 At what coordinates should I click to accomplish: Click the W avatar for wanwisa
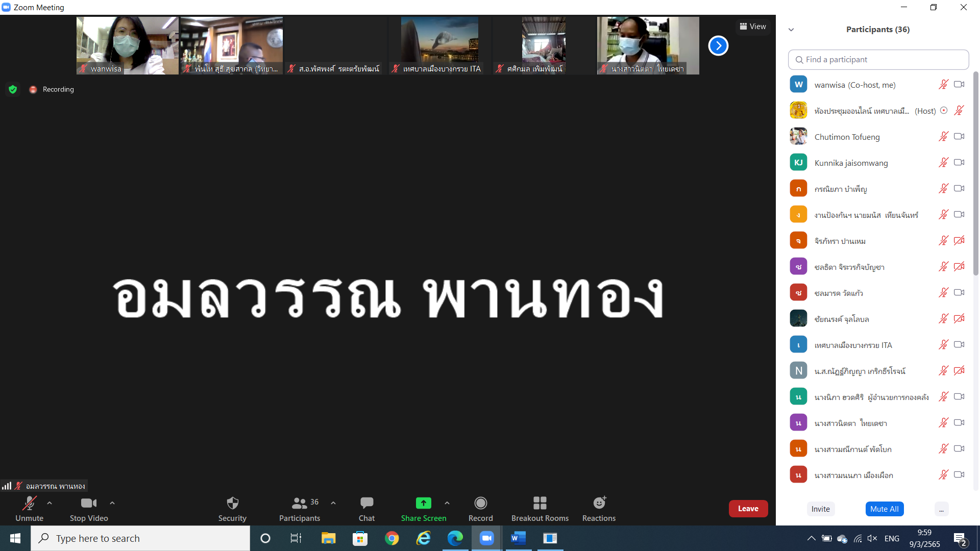tap(798, 84)
